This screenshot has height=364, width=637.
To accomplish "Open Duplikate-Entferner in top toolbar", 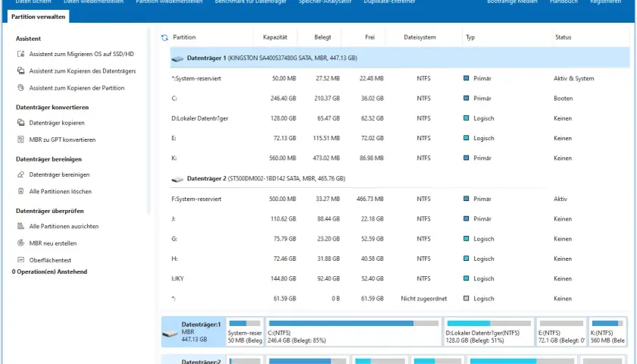I will coord(390,2).
